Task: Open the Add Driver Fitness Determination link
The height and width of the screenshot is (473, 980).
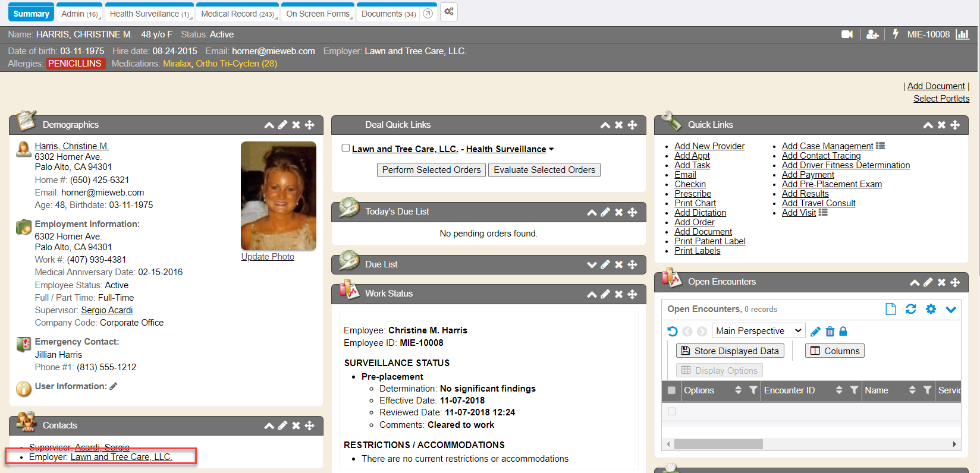Action: pos(846,165)
